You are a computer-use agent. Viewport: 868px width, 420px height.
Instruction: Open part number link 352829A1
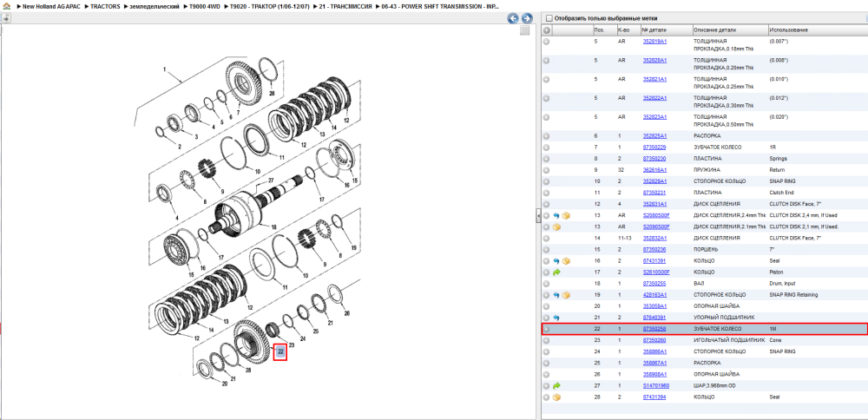coord(654,181)
